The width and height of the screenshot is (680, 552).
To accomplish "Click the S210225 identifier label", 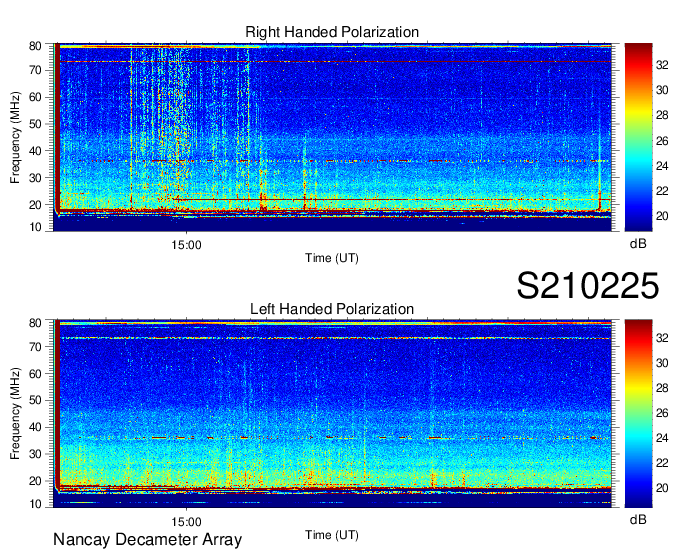I will pos(588,286).
